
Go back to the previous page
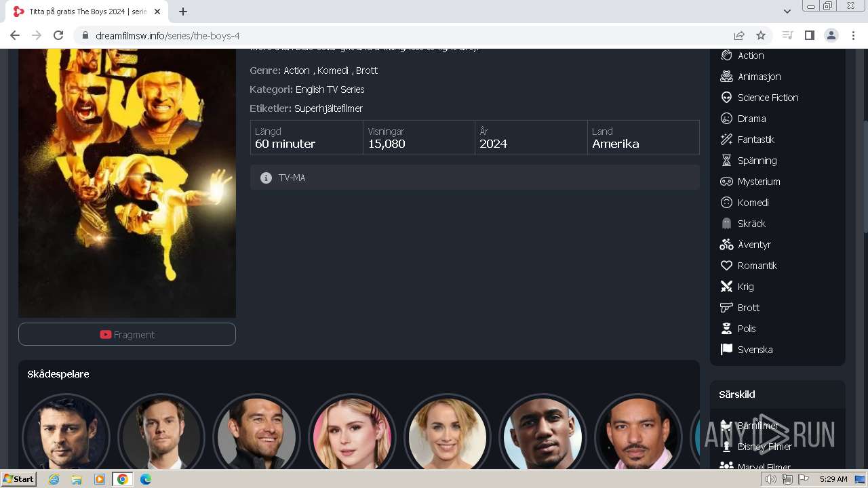click(15, 35)
